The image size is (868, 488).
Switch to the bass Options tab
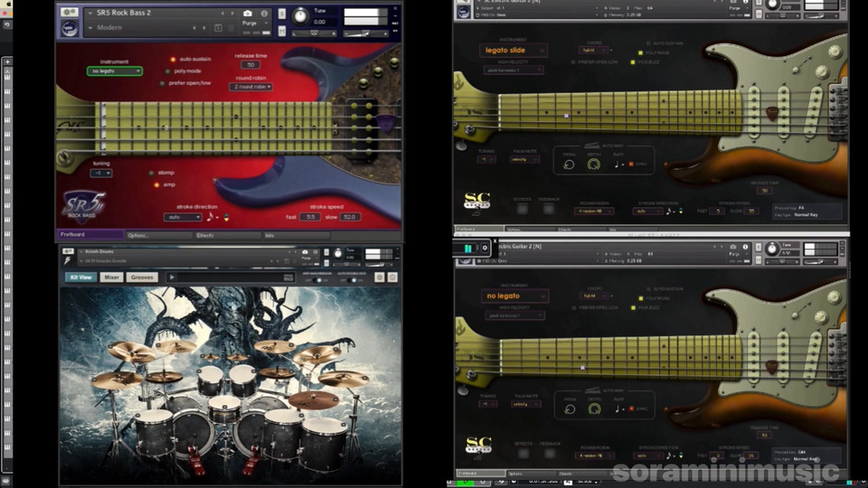(158, 235)
